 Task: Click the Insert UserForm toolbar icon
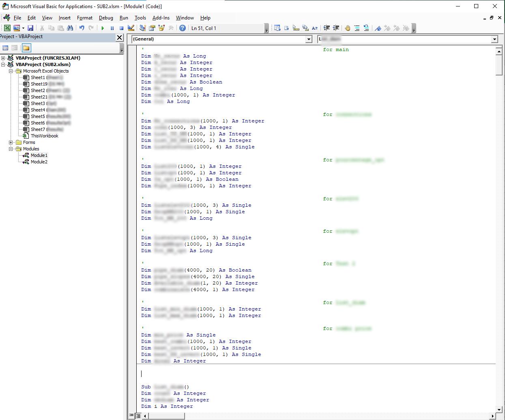click(17, 28)
